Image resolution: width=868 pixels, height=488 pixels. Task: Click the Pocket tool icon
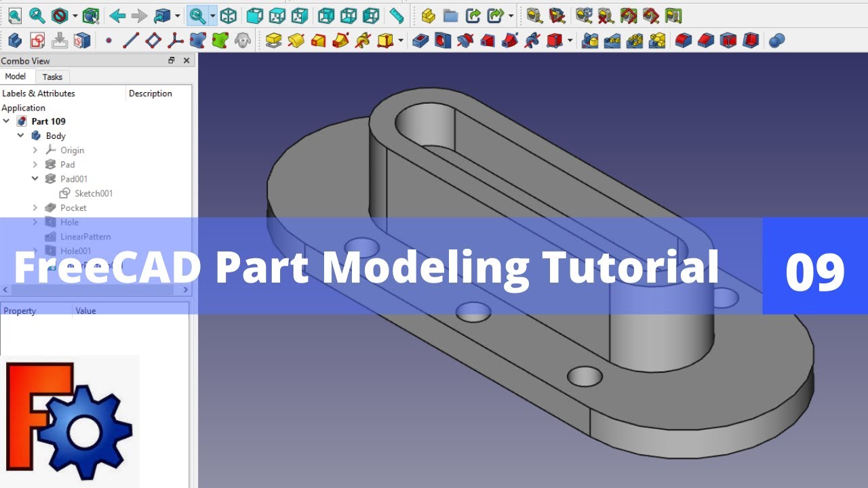[x=420, y=41]
